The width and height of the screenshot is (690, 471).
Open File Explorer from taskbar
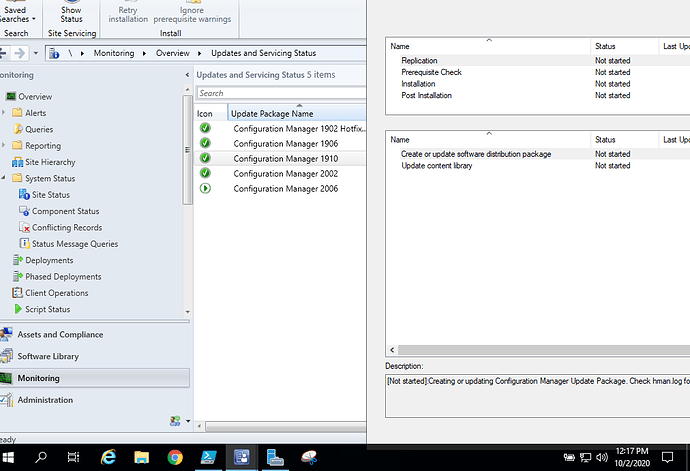coord(141,458)
